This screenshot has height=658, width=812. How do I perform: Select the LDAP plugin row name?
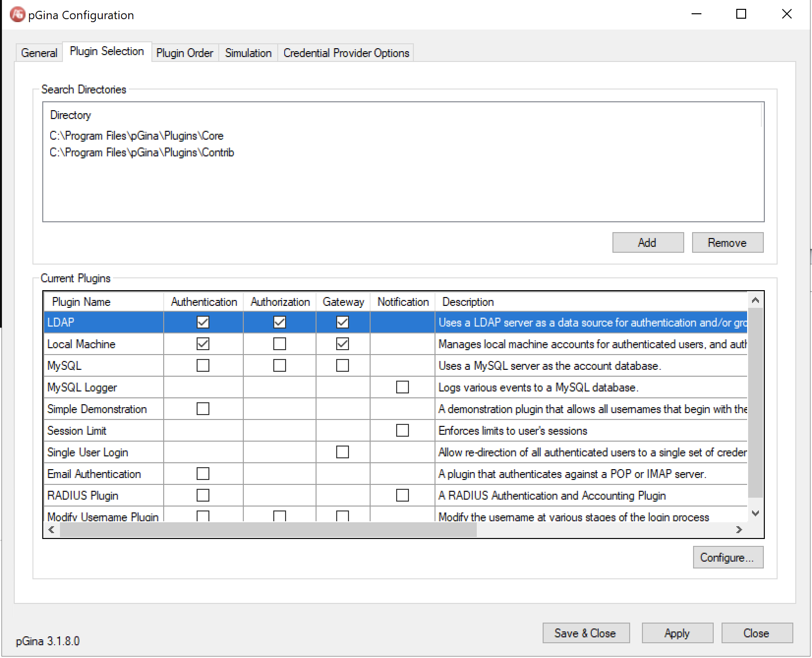pos(104,322)
